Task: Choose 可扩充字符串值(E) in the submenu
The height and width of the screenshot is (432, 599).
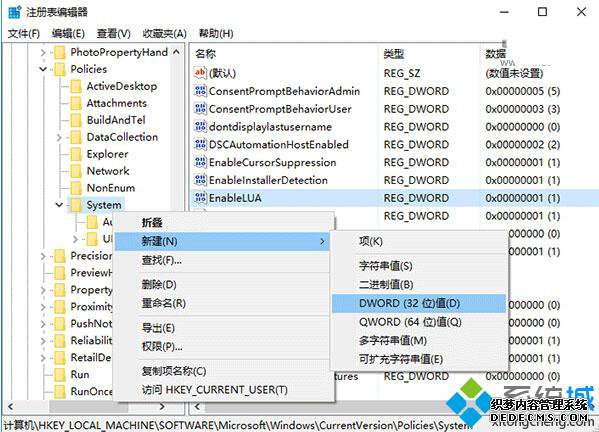Action: coord(419,359)
